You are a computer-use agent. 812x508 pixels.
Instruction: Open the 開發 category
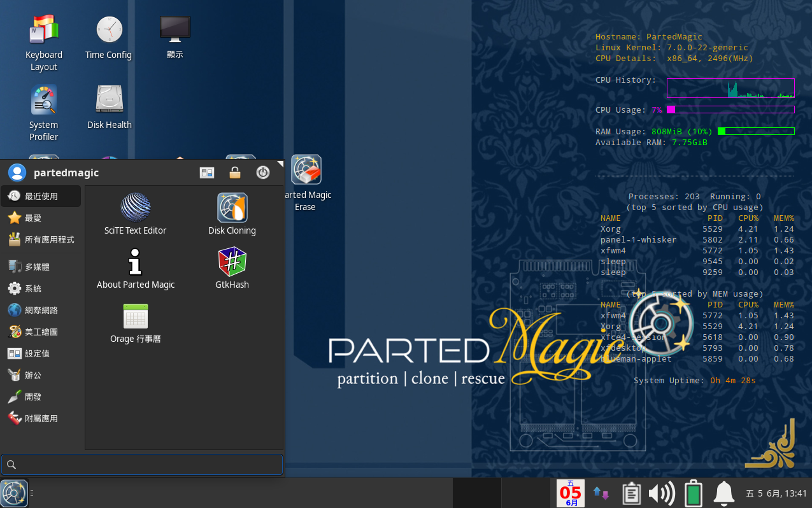(41, 397)
